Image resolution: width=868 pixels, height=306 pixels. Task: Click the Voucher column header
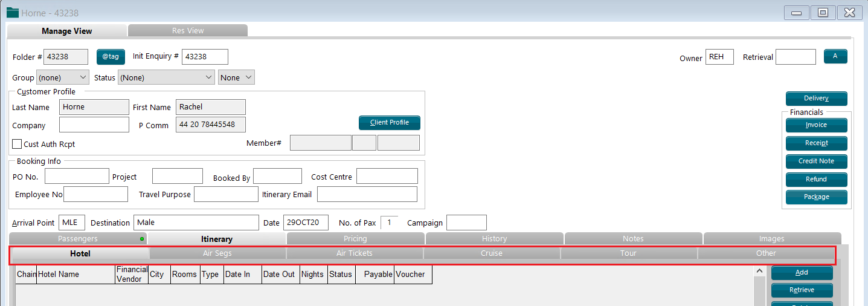tap(413, 275)
